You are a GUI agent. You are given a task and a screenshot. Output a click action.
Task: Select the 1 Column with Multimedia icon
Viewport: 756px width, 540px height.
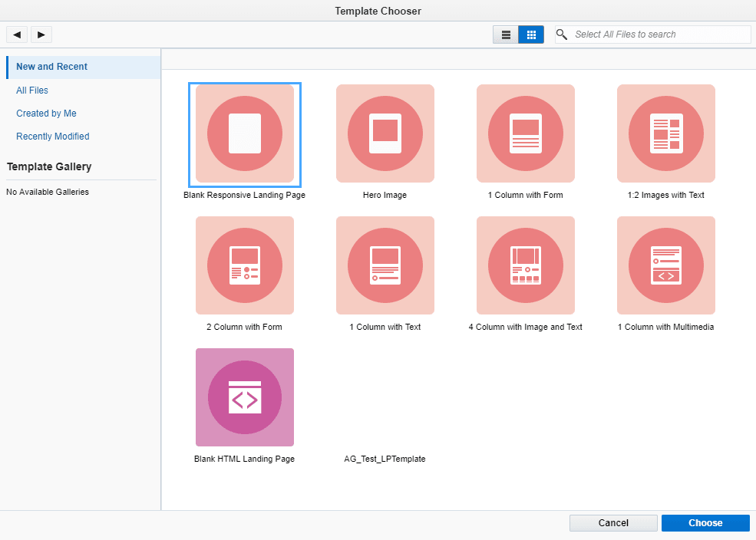(665, 265)
